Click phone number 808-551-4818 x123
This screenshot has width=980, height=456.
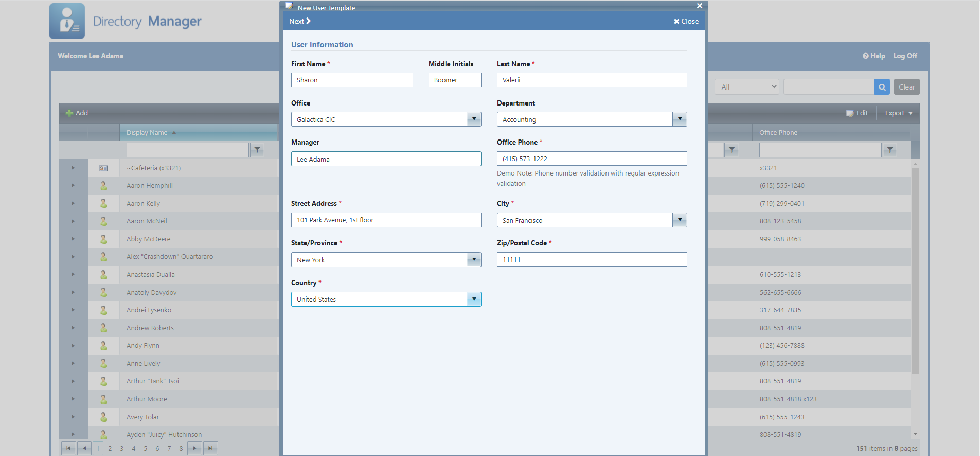(x=788, y=399)
